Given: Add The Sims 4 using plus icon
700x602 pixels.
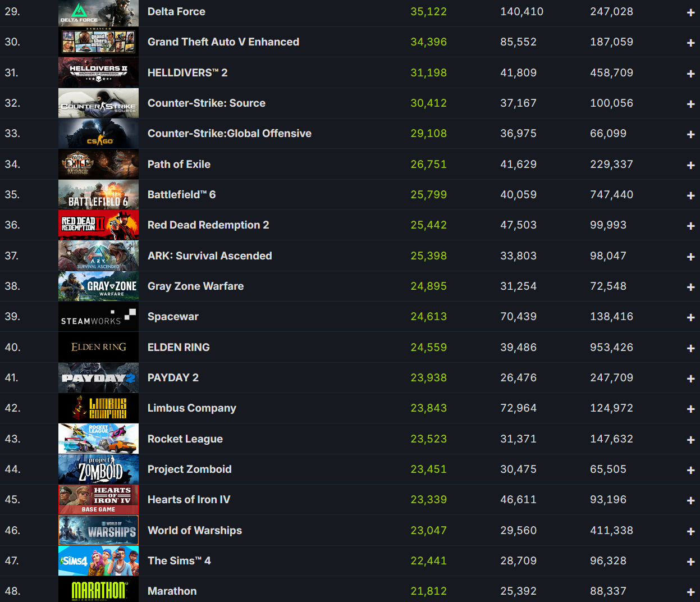Looking at the screenshot, I should (690, 562).
